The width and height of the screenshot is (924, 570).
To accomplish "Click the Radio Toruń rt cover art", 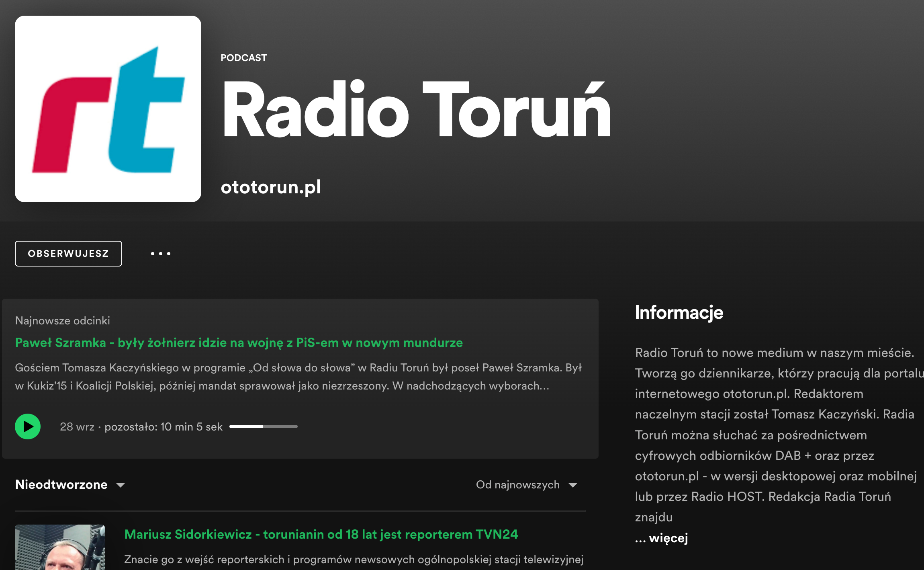I will tap(108, 109).
